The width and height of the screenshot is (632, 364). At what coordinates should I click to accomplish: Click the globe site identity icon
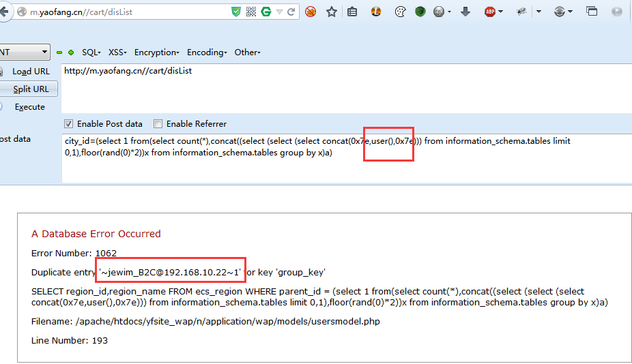tap(22, 12)
